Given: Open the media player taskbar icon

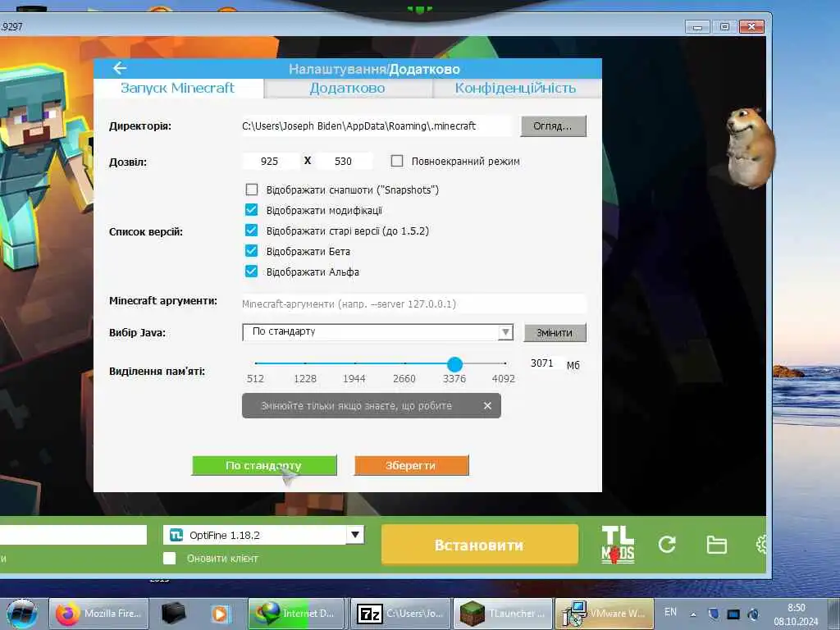Looking at the screenshot, I should coord(220,614).
